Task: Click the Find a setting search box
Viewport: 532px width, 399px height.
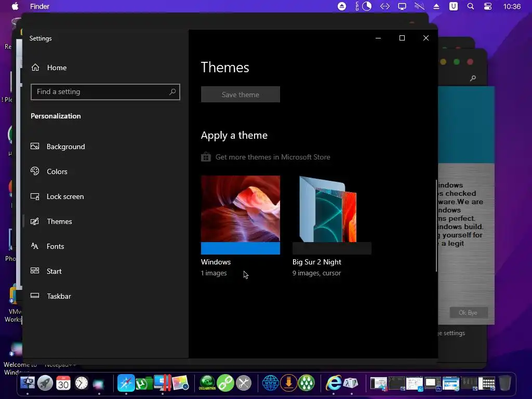Action: pos(105,92)
